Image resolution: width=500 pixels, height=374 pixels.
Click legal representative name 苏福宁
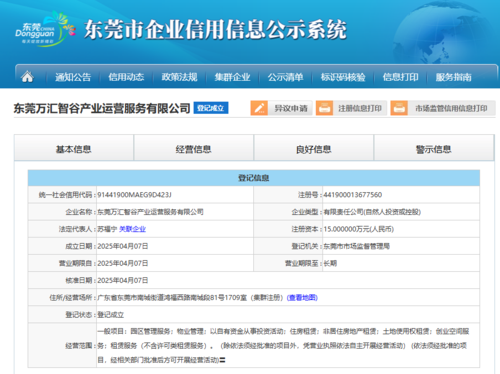pos(107,229)
